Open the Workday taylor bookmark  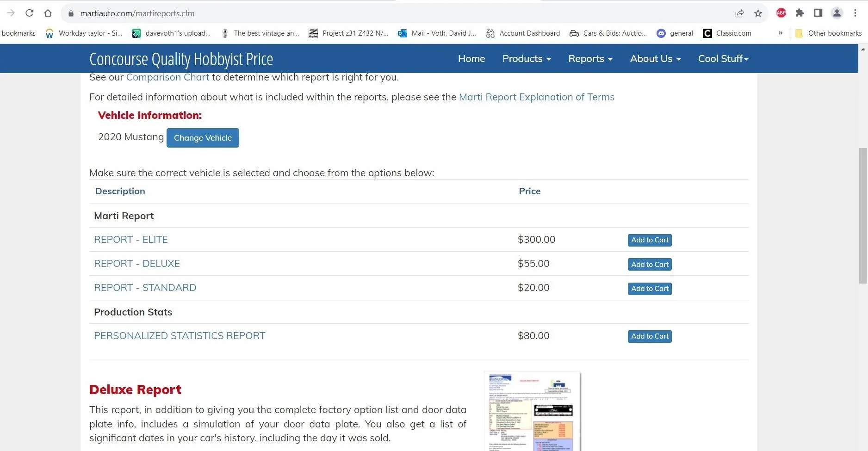click(x=84, y=33)
